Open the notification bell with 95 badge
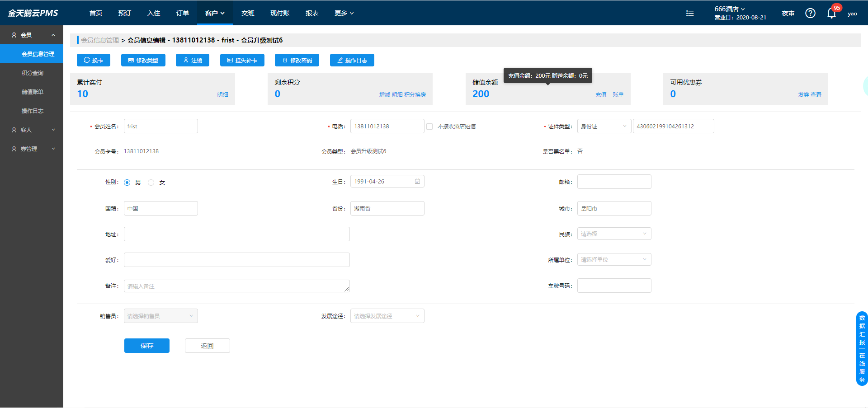The height and width of the screenshot is (408, 868). click(832, 13)
